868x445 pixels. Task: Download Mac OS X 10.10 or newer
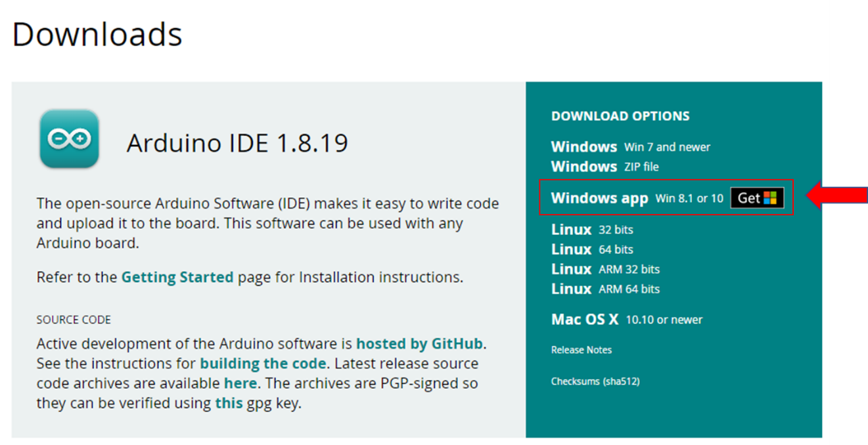627,320
